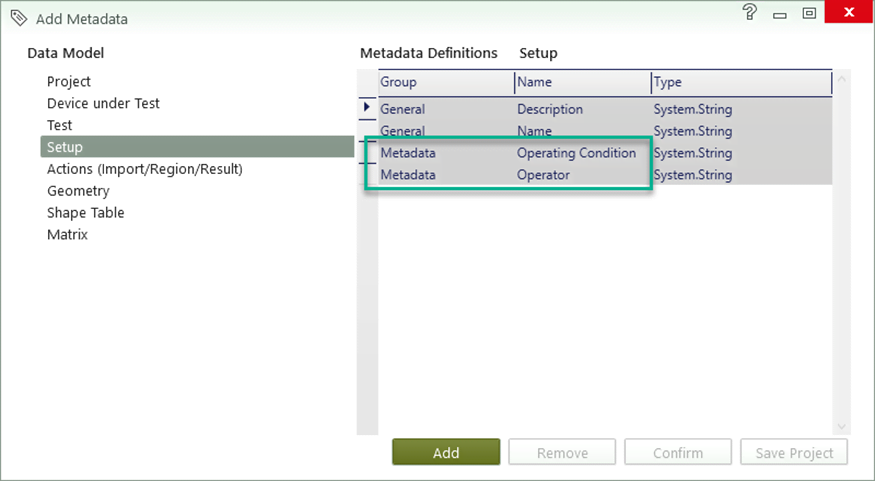
Task: Select the Operator metadata name cell
Action: point(544,175)
